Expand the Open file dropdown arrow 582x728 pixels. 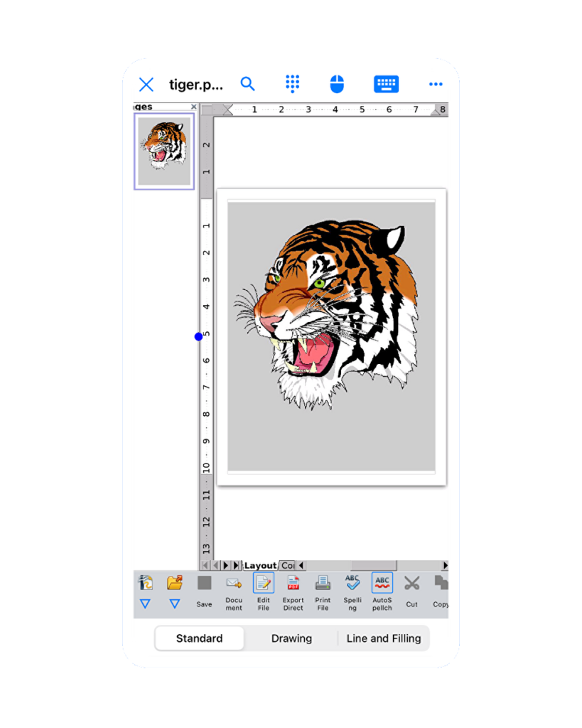tap(175, 604)
